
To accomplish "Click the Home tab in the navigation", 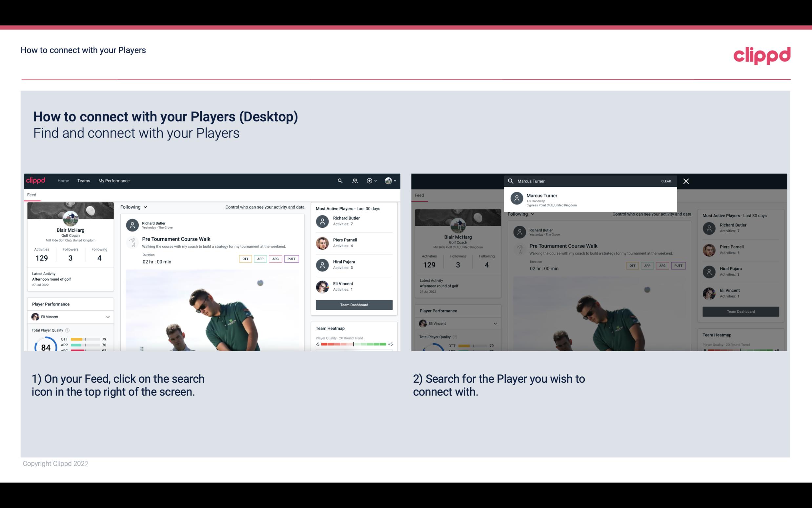I will [x=63, y=180].
